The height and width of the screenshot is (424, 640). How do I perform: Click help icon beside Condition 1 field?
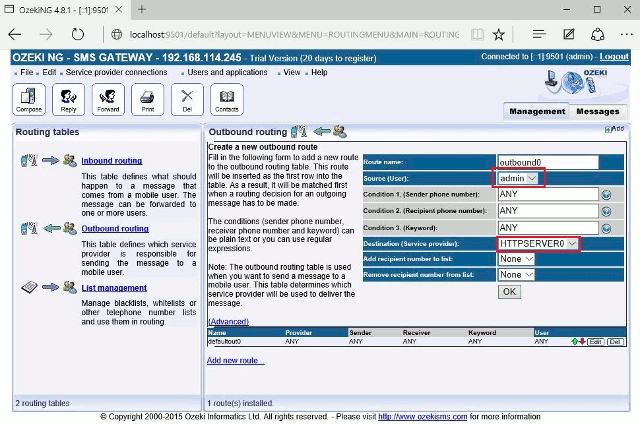606,195
